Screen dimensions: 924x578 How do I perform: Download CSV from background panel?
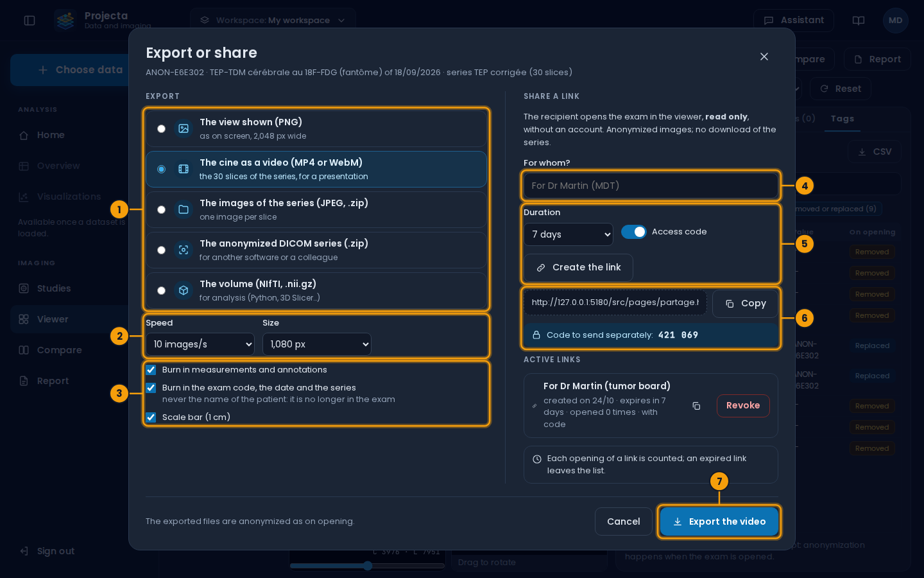[x=874, y=152]
